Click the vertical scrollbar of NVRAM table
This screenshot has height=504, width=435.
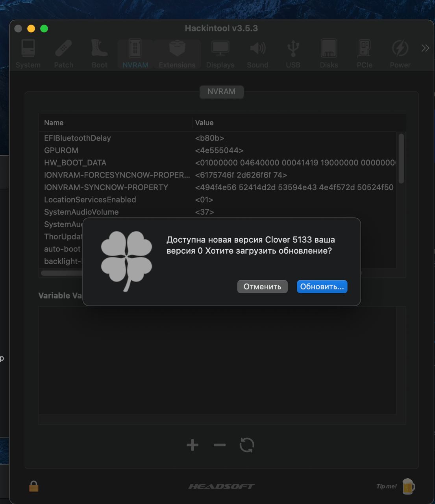pyautogui.click(x=401, y=159)
